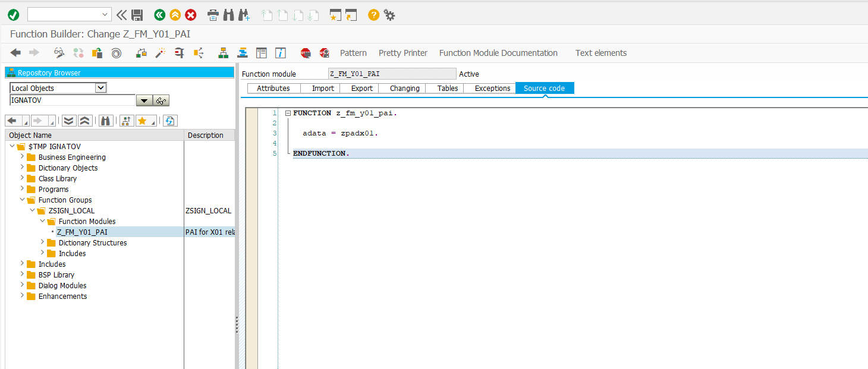The height and width of the screenshot is (369, 868).
Task: Expand the Programs folder
Action: [23, 189]
